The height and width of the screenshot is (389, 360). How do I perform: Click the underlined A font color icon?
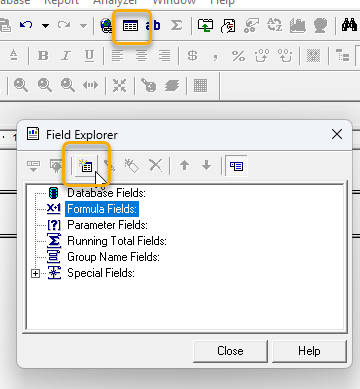click(x=14, y=55)
